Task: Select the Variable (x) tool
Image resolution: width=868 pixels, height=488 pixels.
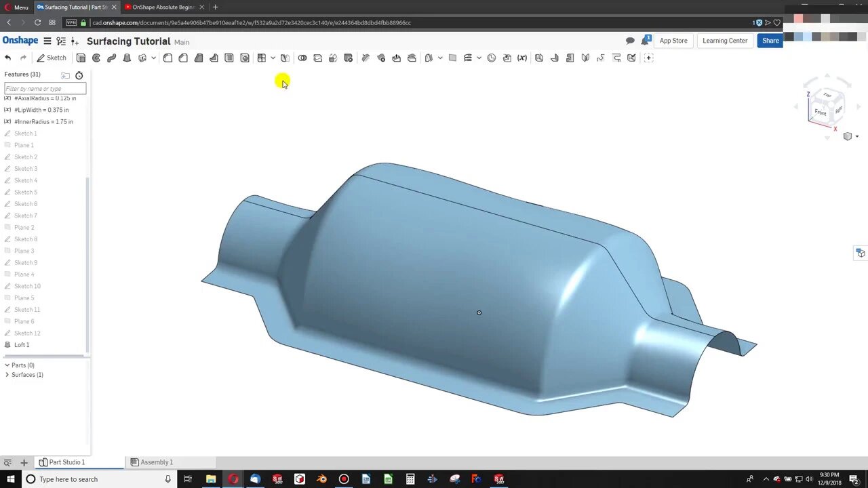Action: coord(522,58)
